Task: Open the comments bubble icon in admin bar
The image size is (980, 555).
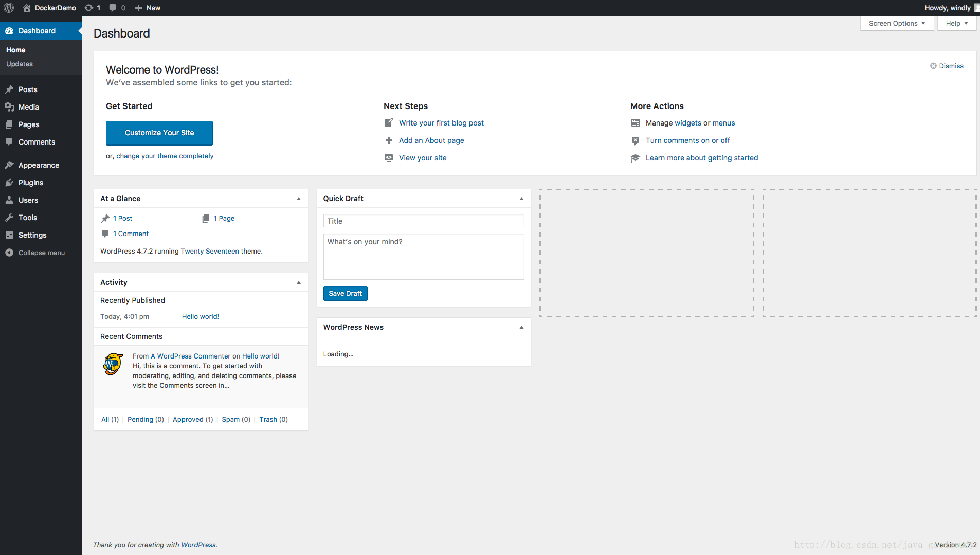Action: pos(113,8)
